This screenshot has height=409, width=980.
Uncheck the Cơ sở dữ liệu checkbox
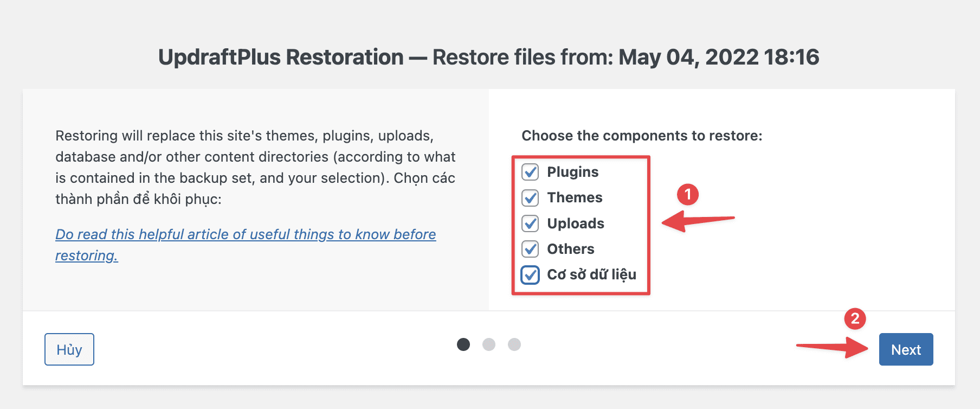(x=530, y=274)
